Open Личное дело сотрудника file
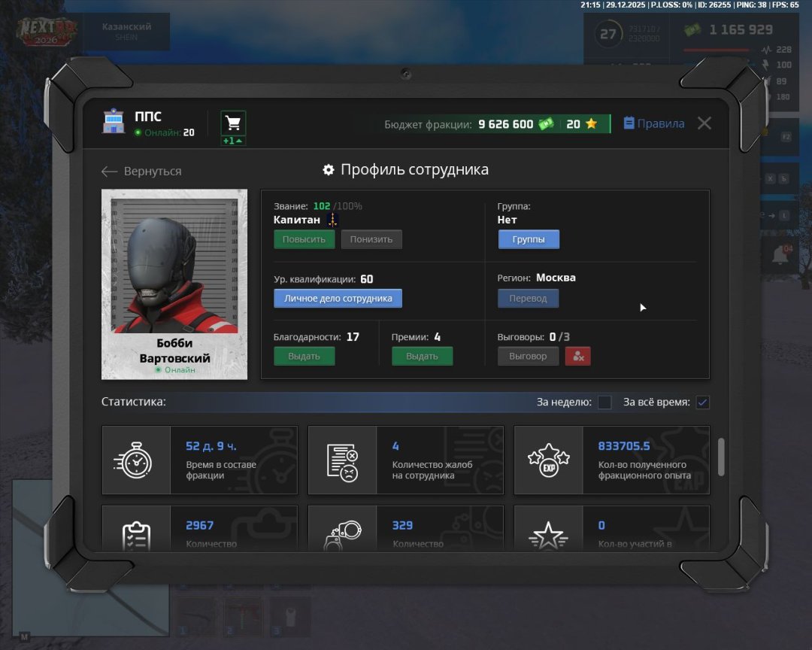812x650 pixels. (338, 298)
